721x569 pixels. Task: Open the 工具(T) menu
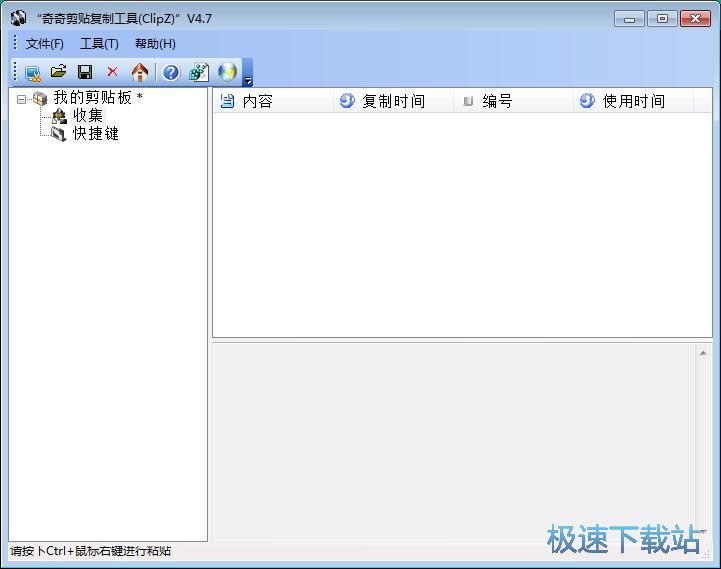click(99, 44)
